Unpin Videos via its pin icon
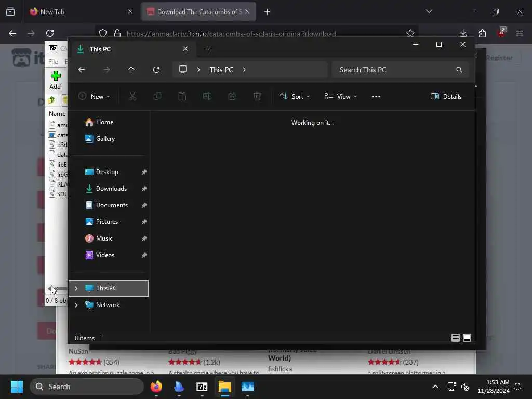The image size is (532, 399). point(144,255)
